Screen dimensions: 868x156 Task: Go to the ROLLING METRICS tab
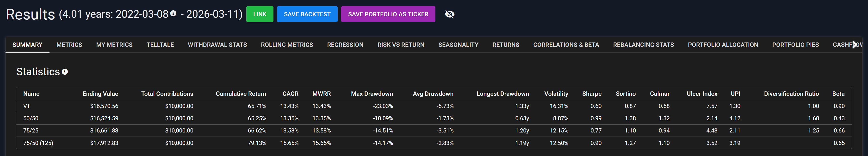287,45
